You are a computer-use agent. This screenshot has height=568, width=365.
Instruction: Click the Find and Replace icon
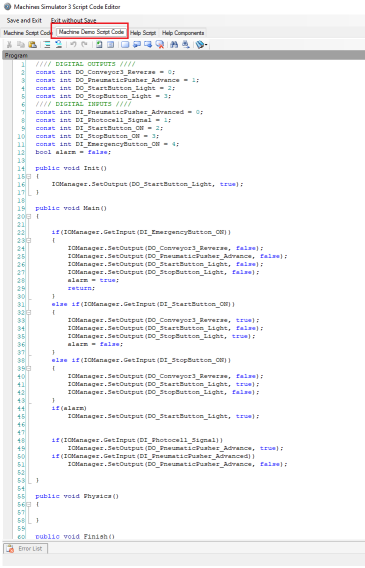coord(185,45)
